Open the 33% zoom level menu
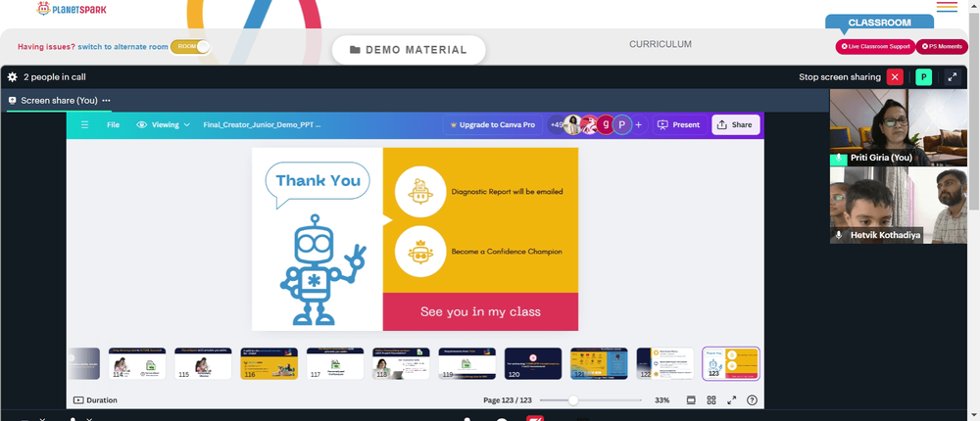This screenshot has width=980, height=421. 661,400
